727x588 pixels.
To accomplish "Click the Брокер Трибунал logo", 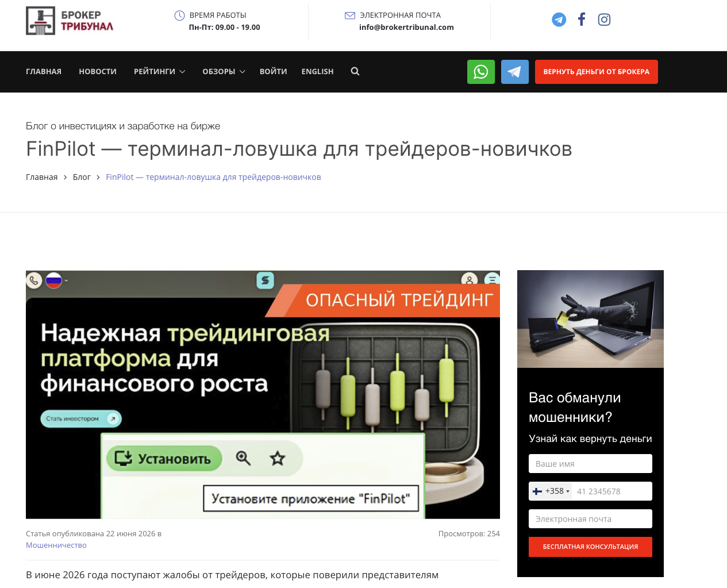I will coord(70,21).
